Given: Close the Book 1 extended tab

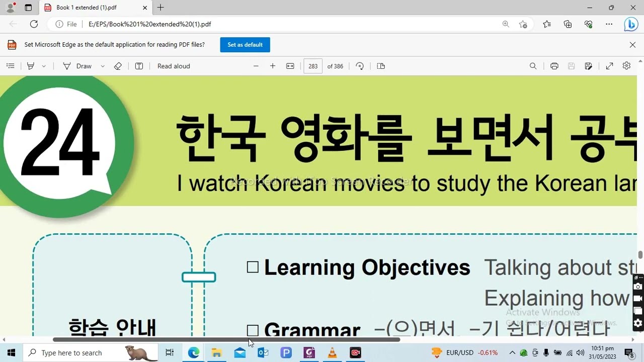Looking at the screenshot, I should tap(145, 8).
